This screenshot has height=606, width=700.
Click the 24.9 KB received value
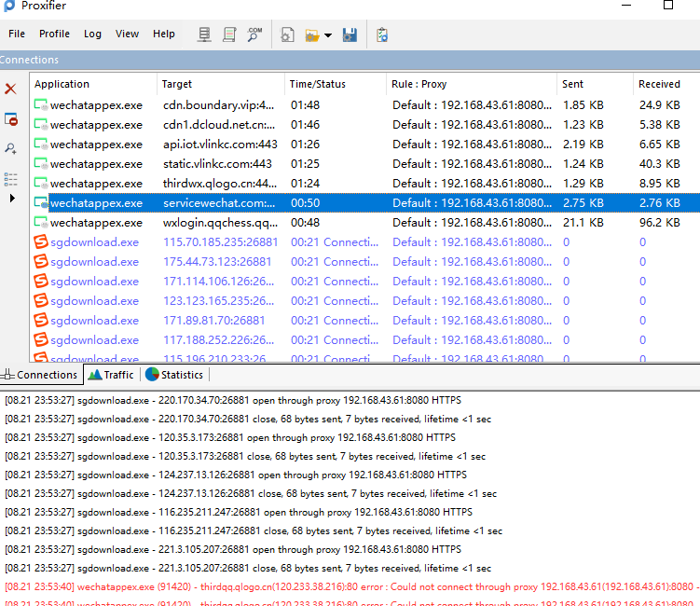[x=659, y=105]
